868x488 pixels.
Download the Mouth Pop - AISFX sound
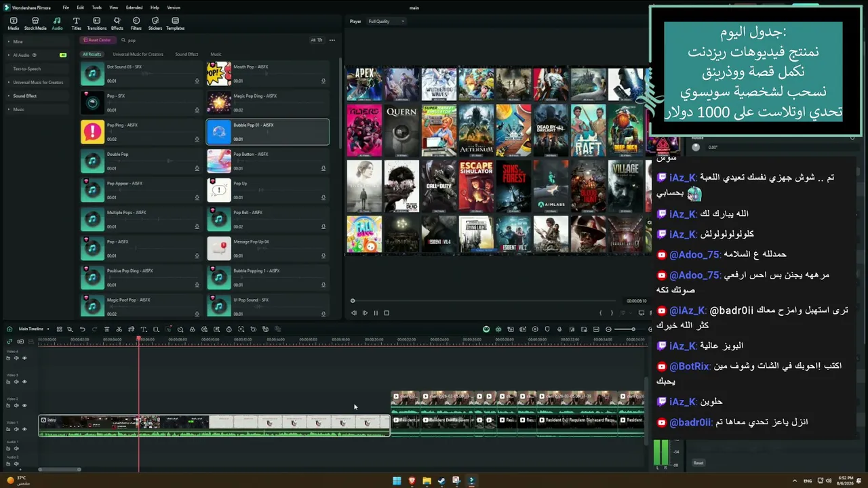(323, 81)
